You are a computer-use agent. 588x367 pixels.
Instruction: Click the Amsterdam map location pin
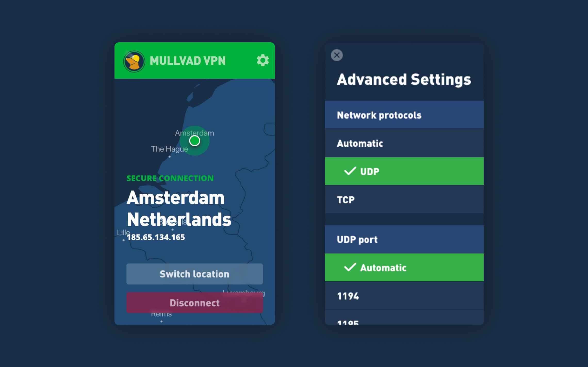[194, 141]
